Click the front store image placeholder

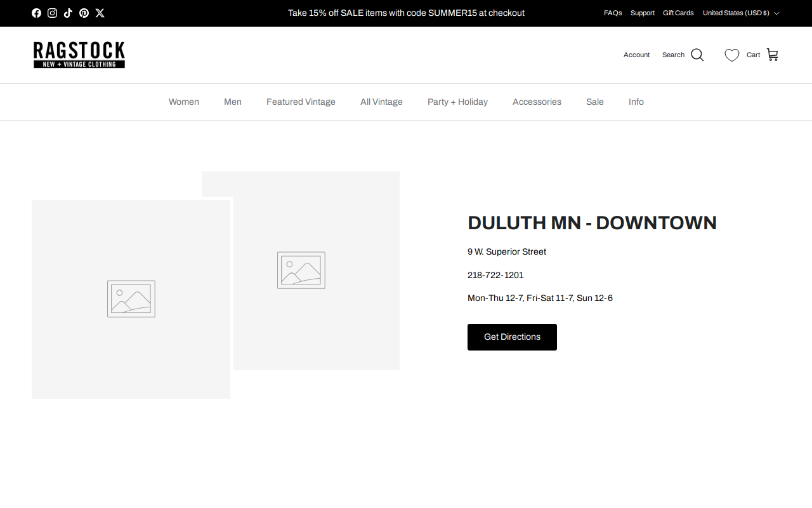pyautogui.click(x=131, y=299)
